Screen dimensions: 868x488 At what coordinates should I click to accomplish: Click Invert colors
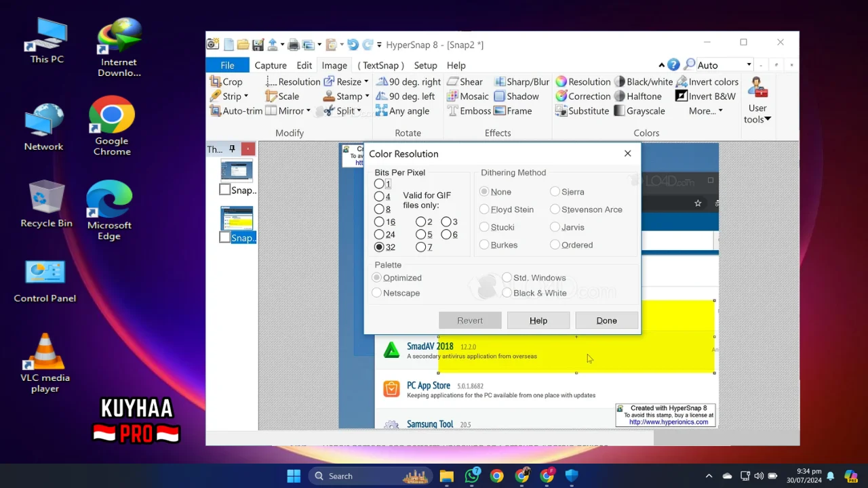point(707,81)
